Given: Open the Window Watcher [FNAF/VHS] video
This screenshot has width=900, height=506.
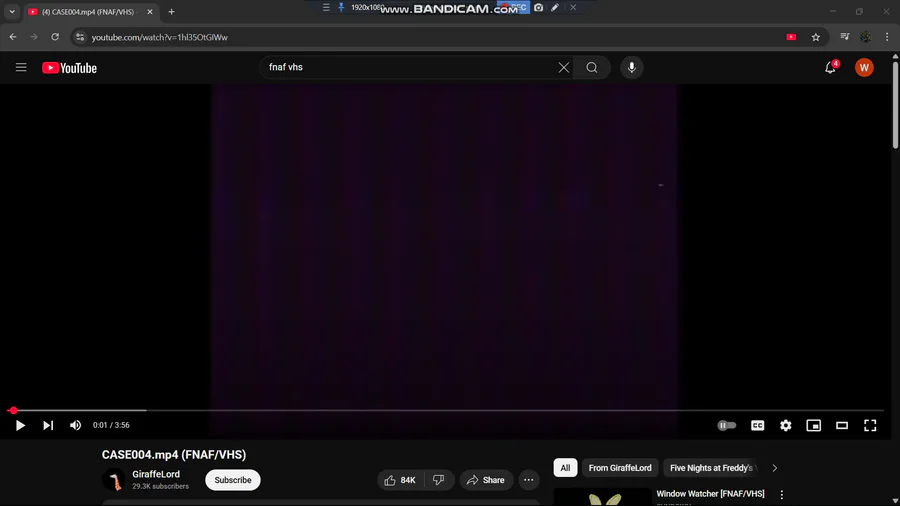Looking at the screenshot, I should pos(710,494).
